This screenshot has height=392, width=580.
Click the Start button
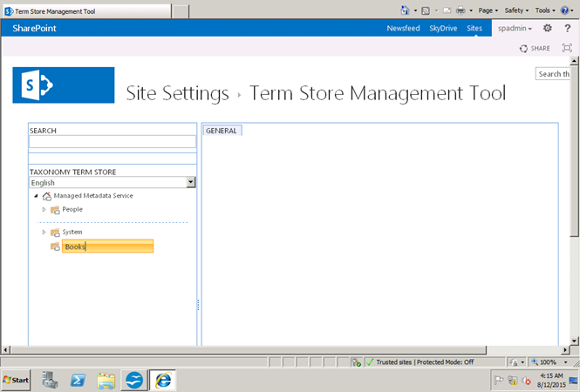[15, 380]
